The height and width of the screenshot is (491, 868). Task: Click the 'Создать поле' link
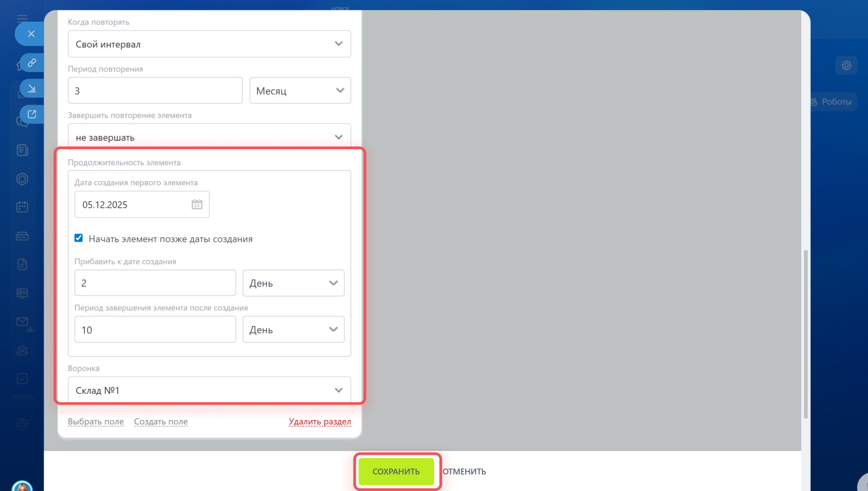coord(160,421)
